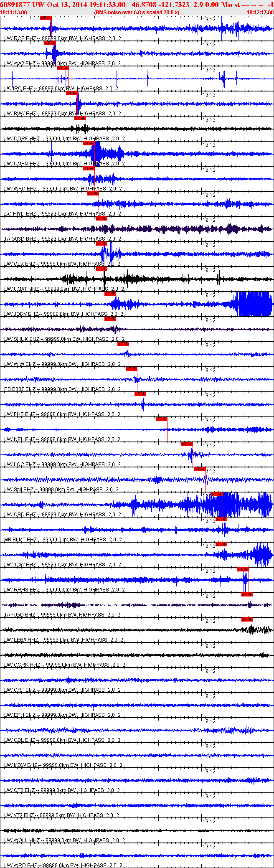The image size is (274, 868).
Task: Click the UW.GLK EHZ station label
Action: (20, 264)
